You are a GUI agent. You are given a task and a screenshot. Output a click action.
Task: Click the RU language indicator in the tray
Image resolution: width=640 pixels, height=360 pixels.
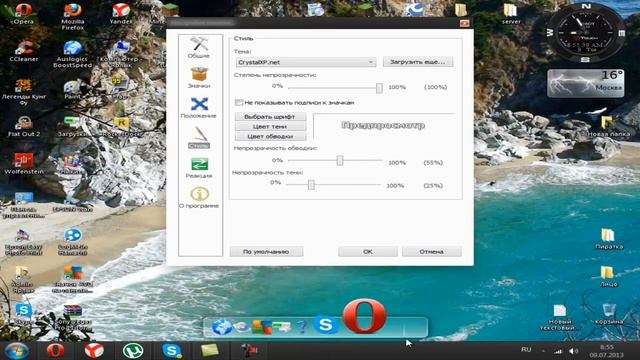[x=526, y=350]
